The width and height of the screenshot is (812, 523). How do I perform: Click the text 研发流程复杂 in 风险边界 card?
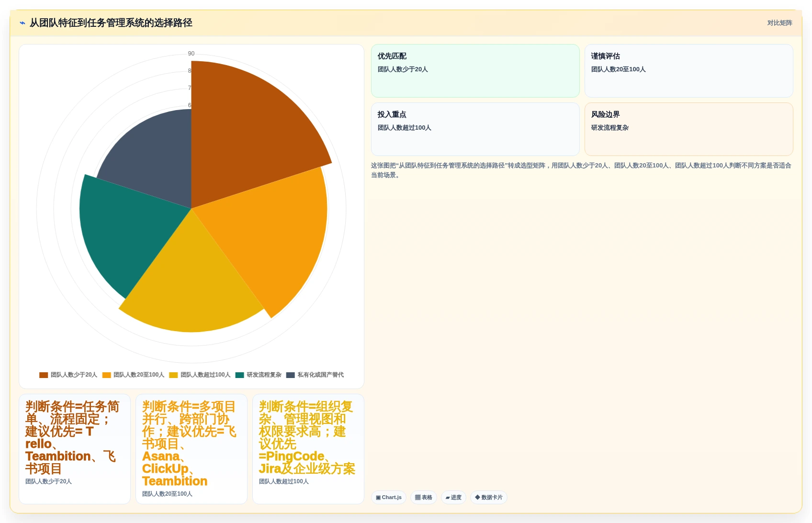[x=610, y=128]
